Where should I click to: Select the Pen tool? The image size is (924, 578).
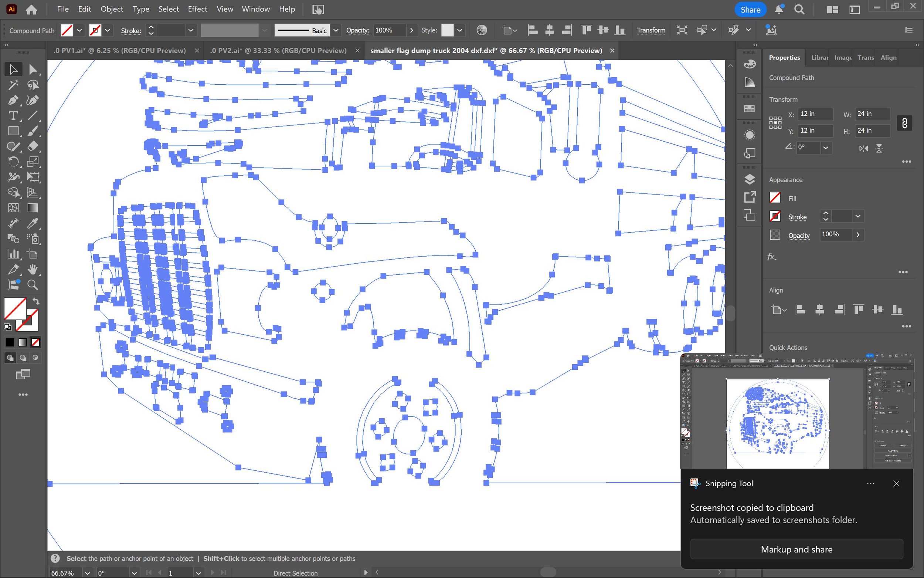13,101
